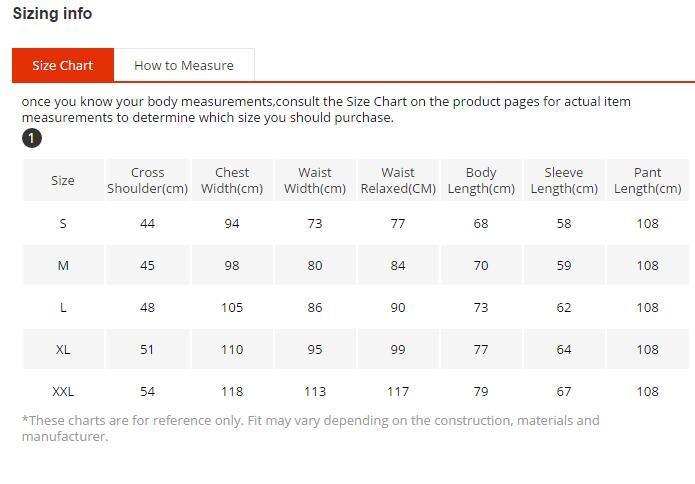Select the S size row label
The image size is (695, 484).
click(x=63, y=223)
